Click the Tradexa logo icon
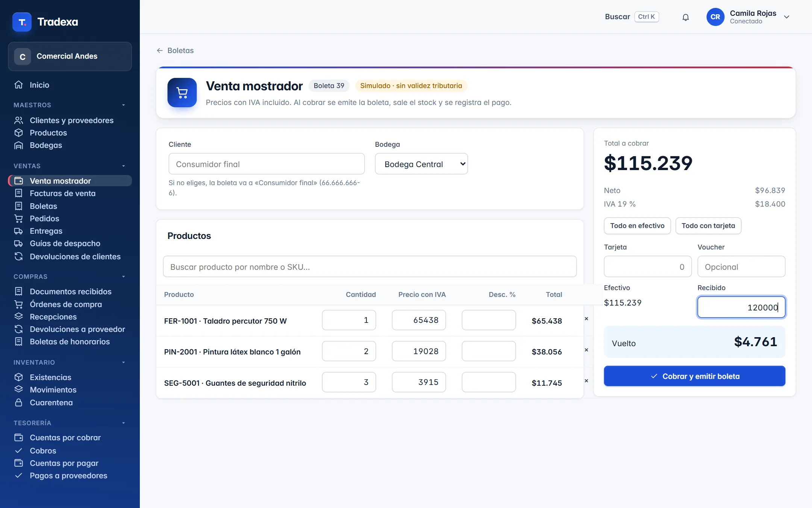812x508 pixels. [x=22, y=22]
